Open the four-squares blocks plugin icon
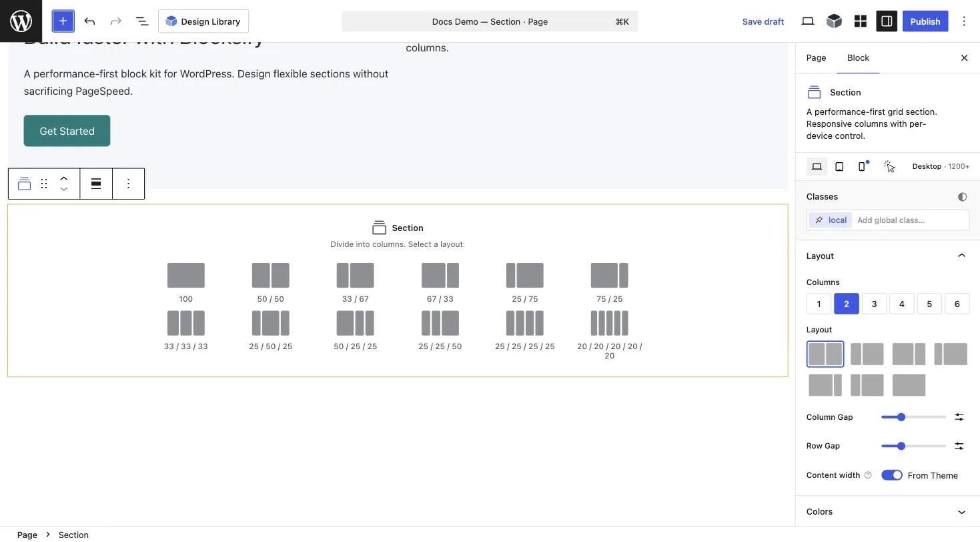The image size is (980, 542). pos(861,21)
